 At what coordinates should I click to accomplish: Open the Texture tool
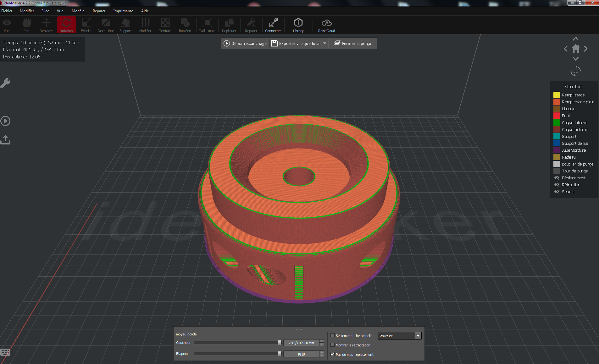pos(165,25)
